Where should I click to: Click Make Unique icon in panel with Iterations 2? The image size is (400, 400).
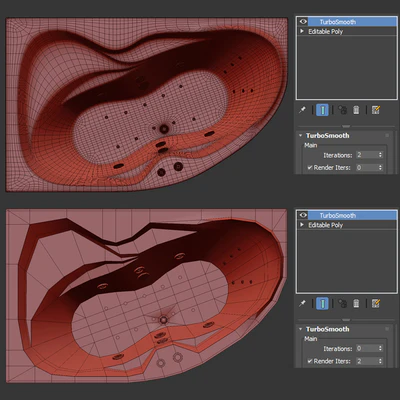(342, 110)
